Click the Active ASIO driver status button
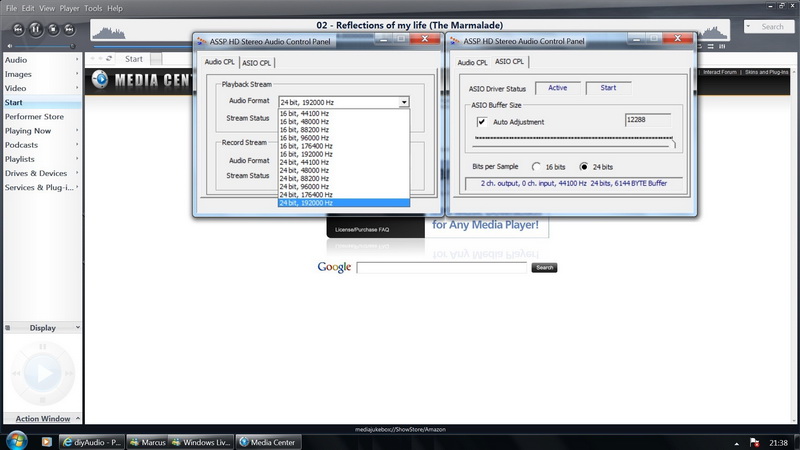This screenshot has width=800, height=450. point(557,88)
